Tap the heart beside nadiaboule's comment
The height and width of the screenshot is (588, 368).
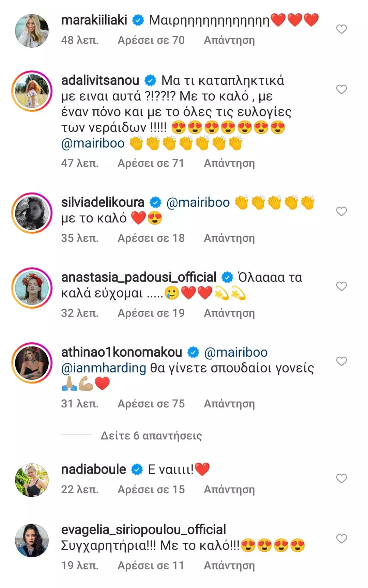[341, 479]
